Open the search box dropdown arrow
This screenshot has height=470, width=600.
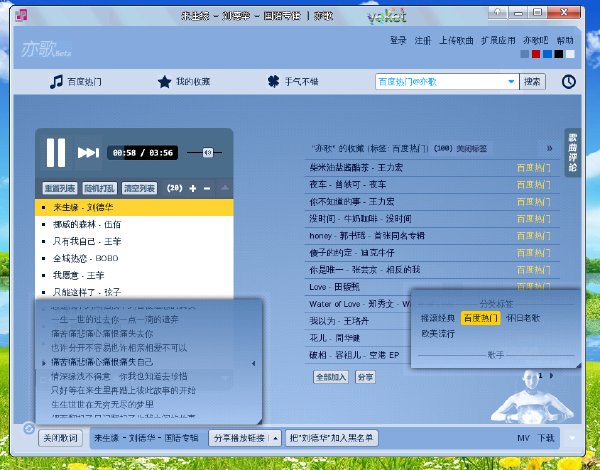511,82
